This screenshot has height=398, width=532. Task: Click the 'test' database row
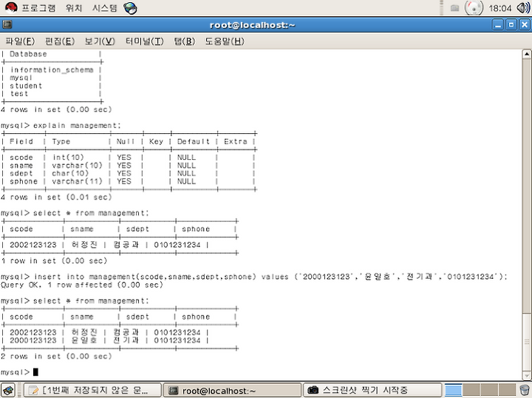pos(19,93)
